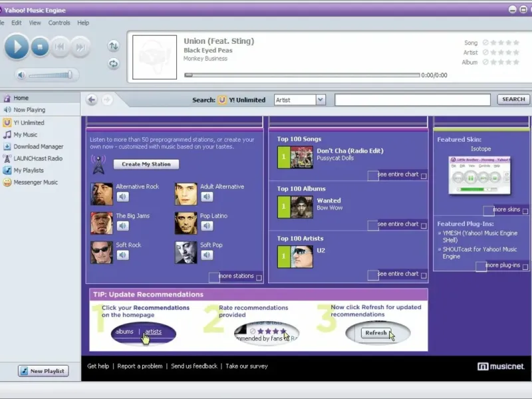Start playback with the Play button
532x399 pixels.
tap(16, 47)
